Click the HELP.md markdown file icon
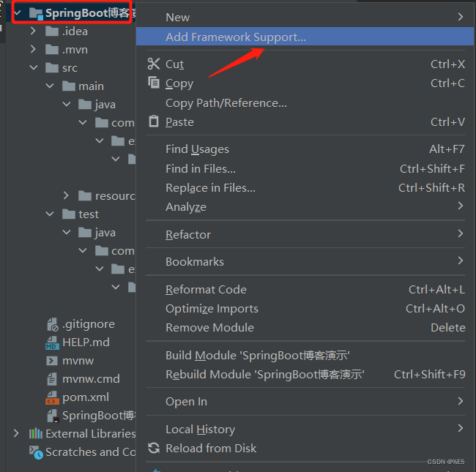Screen dimensions: 476x472 tap(52, 342)
